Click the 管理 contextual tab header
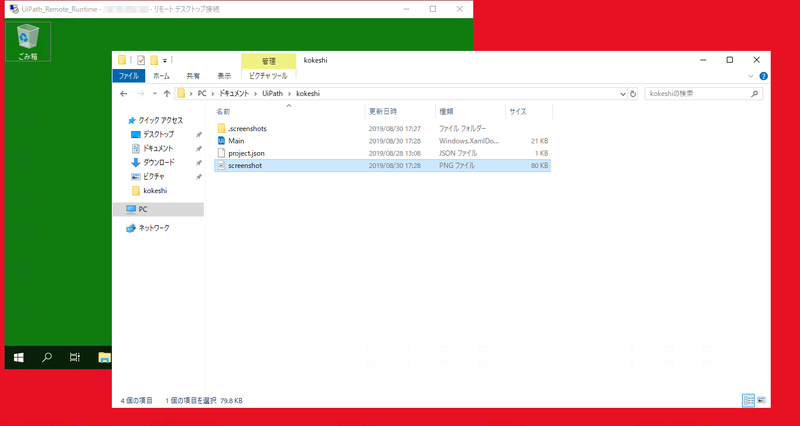Image resolution: width=800 pixels, height=426 pixels. pos(268,61)
